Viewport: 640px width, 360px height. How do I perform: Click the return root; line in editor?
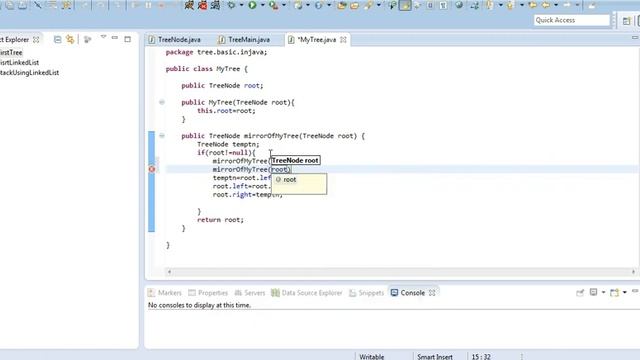(220, 220)
